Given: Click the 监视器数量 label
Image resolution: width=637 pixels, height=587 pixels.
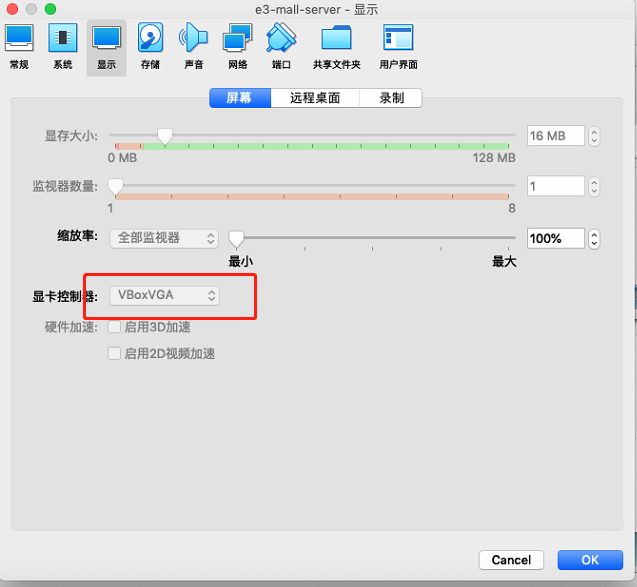Looking at the screenshot, I should click(65, 186).
